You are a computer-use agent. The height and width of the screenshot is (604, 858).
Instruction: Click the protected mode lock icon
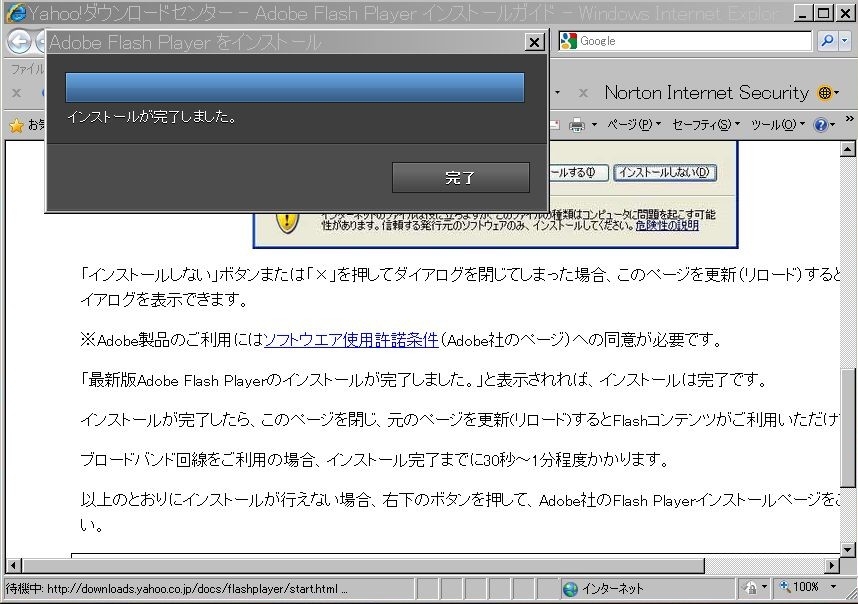tap(751, 588)
